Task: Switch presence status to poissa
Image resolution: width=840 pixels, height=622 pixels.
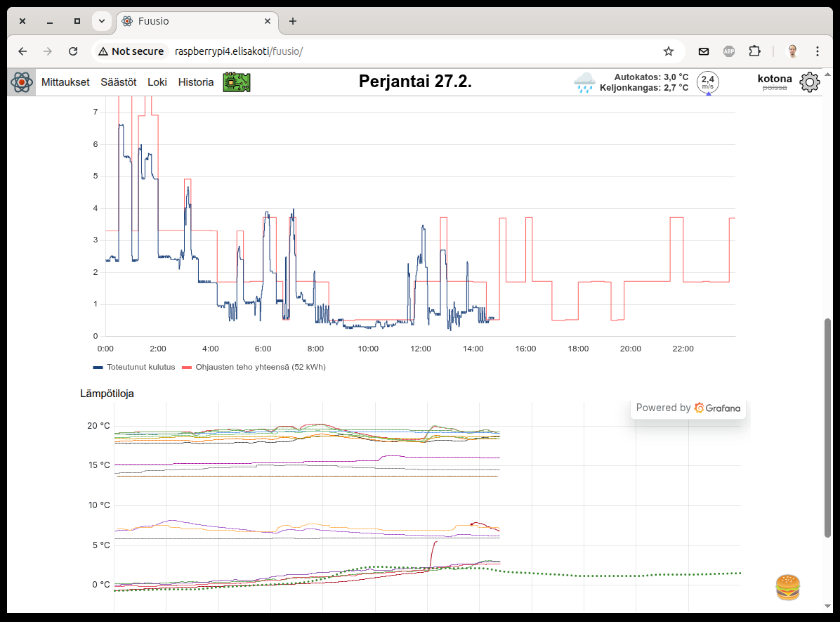Action: (x=775, y=88)
